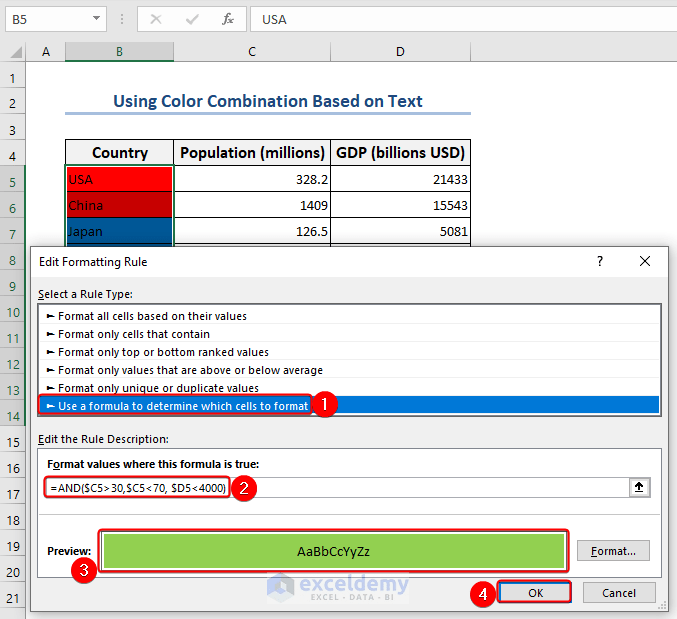The width and height of the screenshot is (677, 619).
Task: Click the cell with value 1409
Action: pyautogui.click(x=252, y=205)
